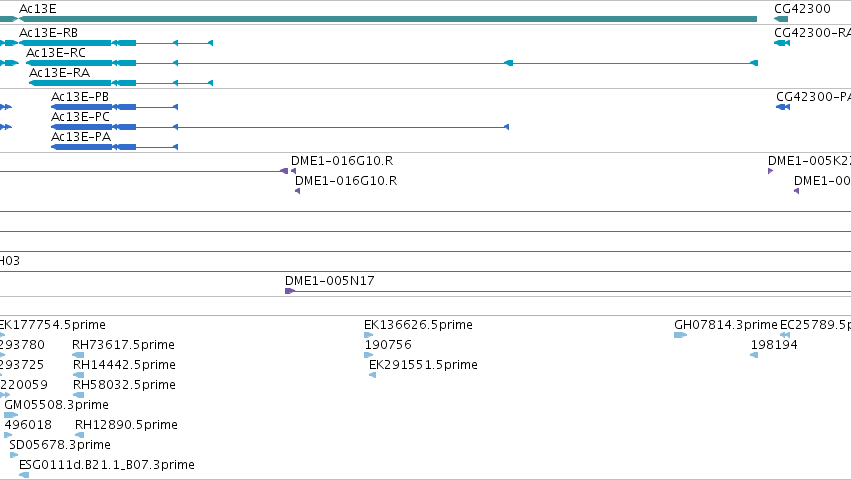Click the EK291551.5prime EST label

(x=423, y=365)
